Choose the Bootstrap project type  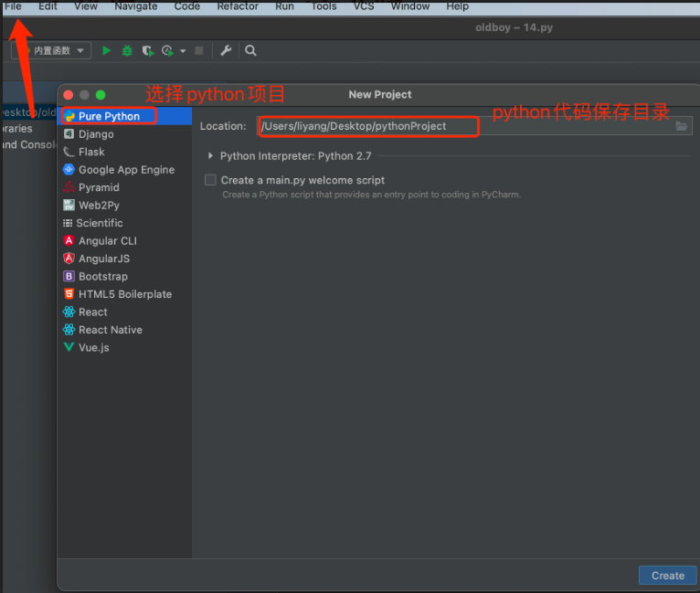[x=124, y=277]
